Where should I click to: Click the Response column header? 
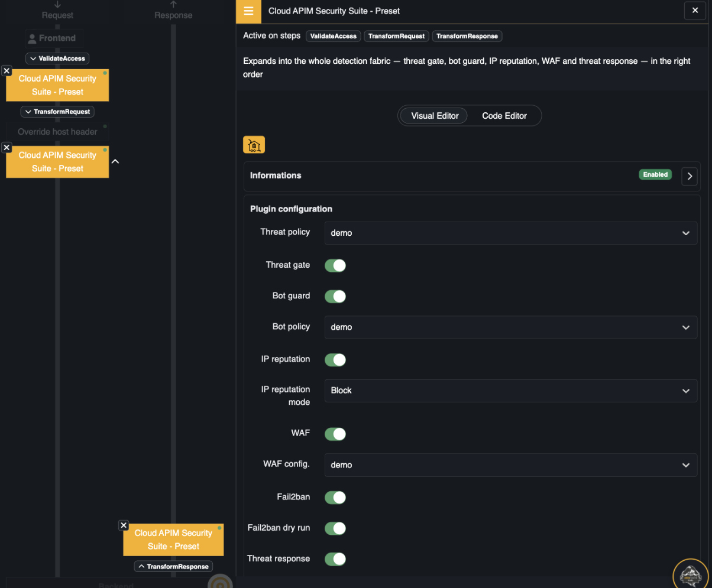[x=173, y=15]
